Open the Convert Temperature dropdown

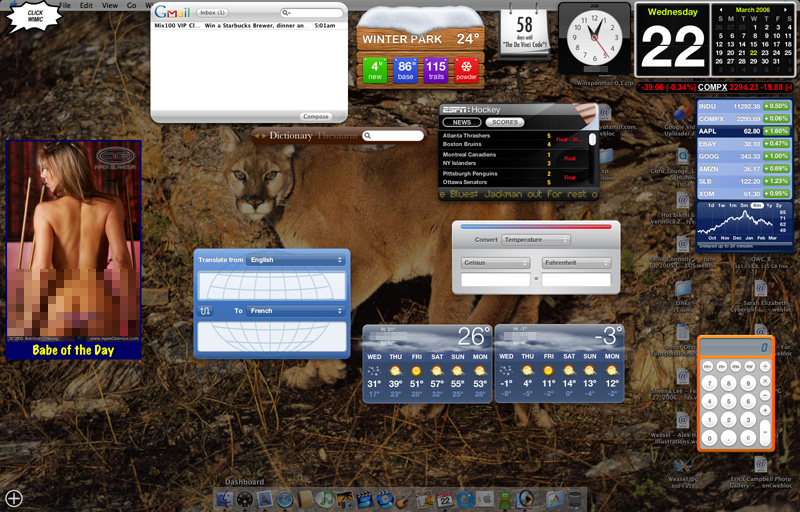536,240
